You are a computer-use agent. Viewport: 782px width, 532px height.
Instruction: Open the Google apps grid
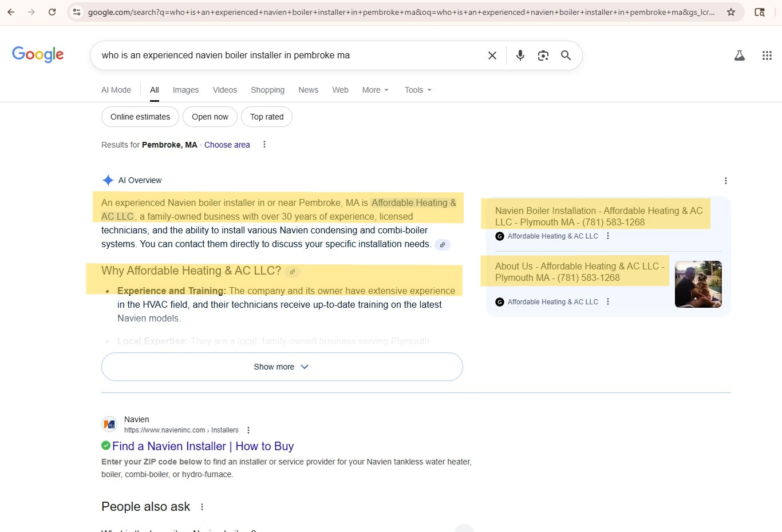pos(767,55)
